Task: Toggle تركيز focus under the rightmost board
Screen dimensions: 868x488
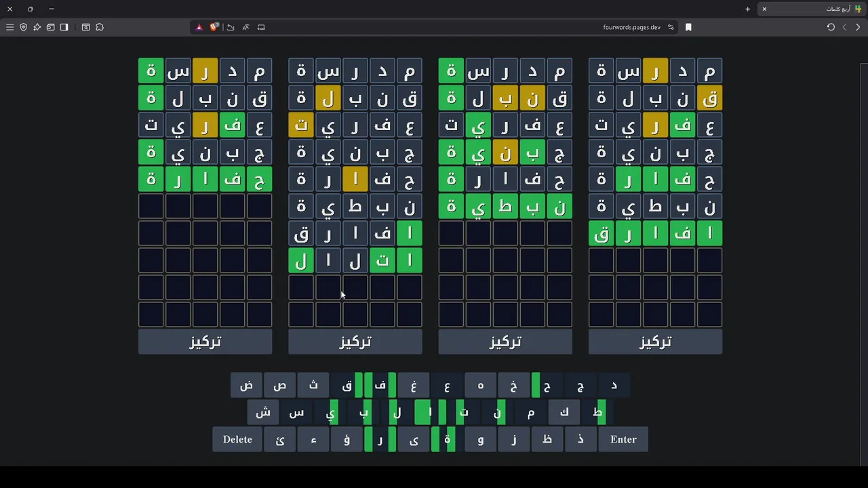Action: point(655,342)
